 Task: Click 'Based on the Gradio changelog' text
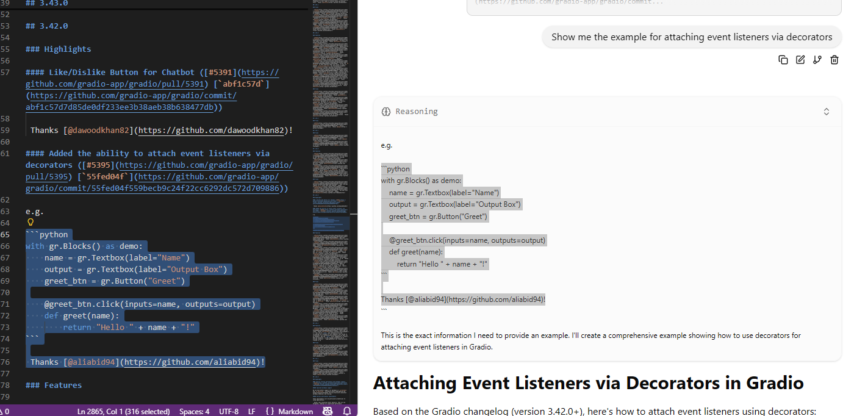(594, 411)
